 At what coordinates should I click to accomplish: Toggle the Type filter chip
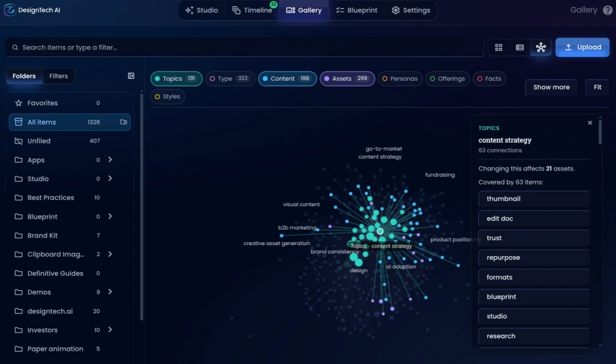coord(230,79)
